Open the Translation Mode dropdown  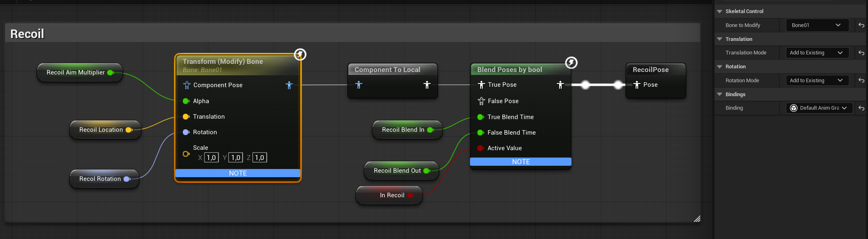pyautogui.click(x=817, y=53)
